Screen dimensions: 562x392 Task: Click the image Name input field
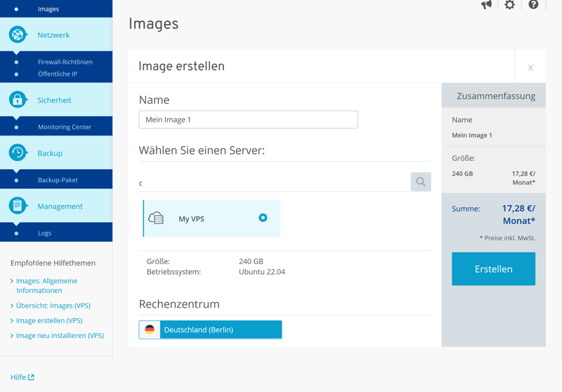click(248, 119)
